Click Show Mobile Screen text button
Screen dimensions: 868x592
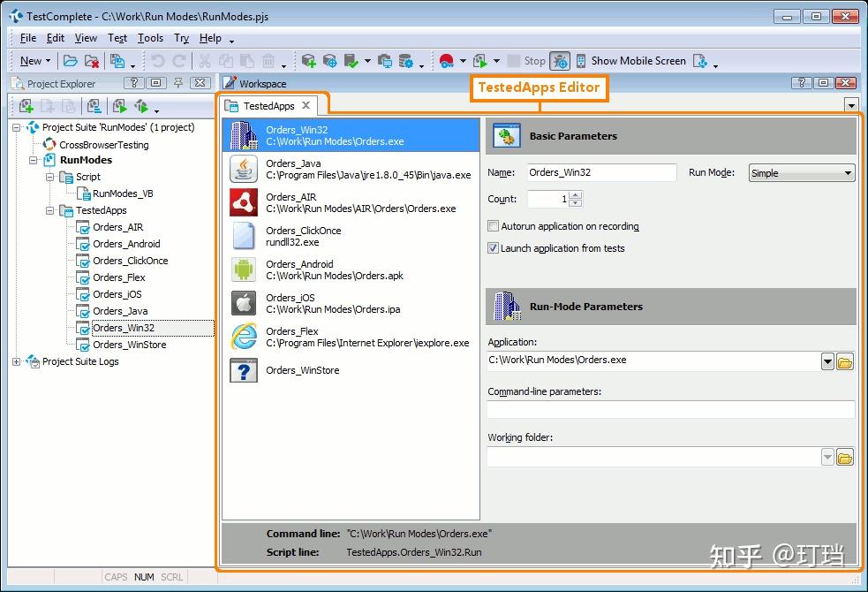tap(638, 61)
